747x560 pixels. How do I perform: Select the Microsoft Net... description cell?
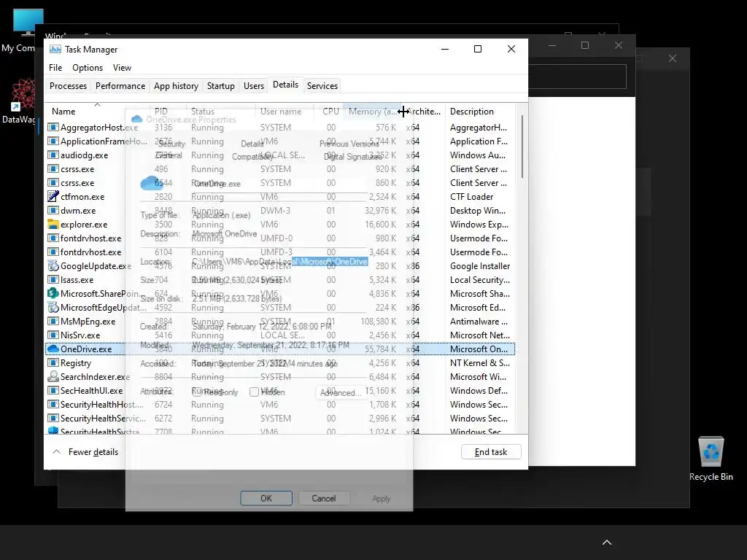pyautogui.click(x=480, y=335)
